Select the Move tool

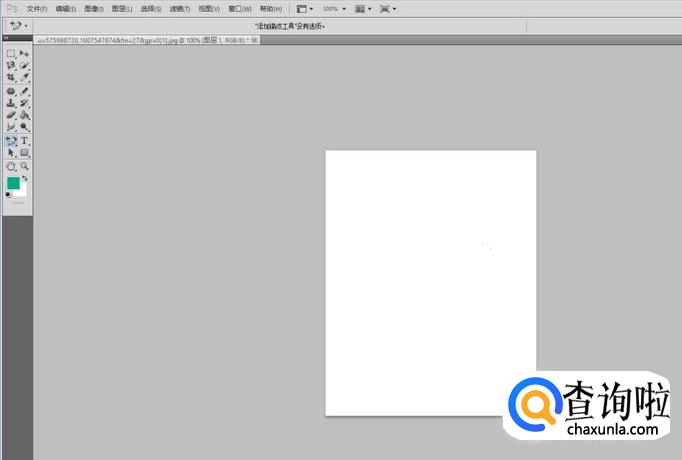24,53
